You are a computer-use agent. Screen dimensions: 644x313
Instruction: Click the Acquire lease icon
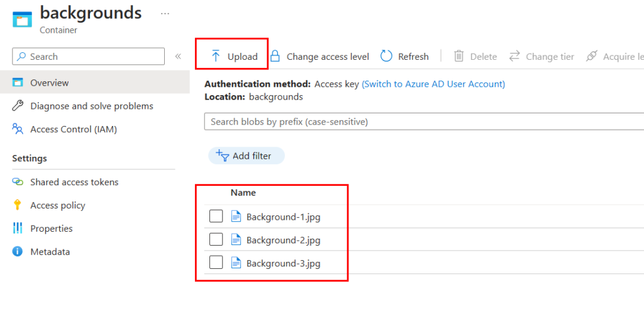591,57
